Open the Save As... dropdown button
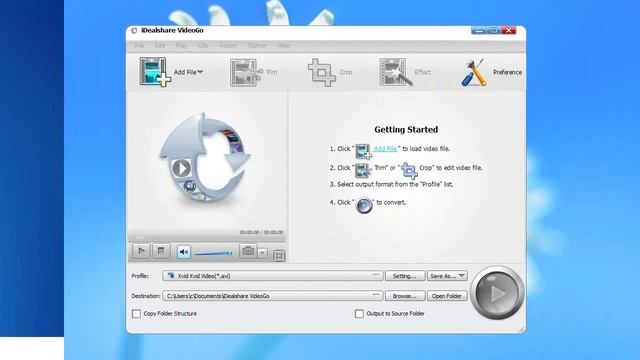The height and width of the screenshot is (360, 640). coord(447,276)
